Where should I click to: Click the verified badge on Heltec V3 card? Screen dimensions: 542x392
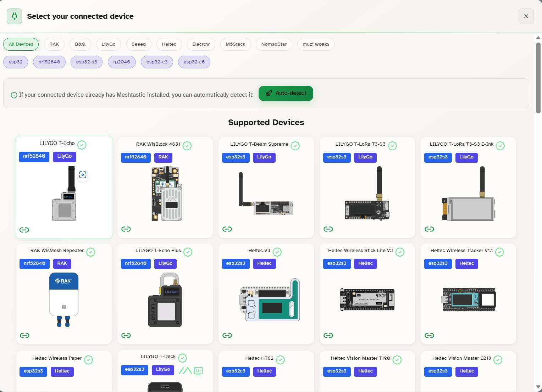[277, 252]
